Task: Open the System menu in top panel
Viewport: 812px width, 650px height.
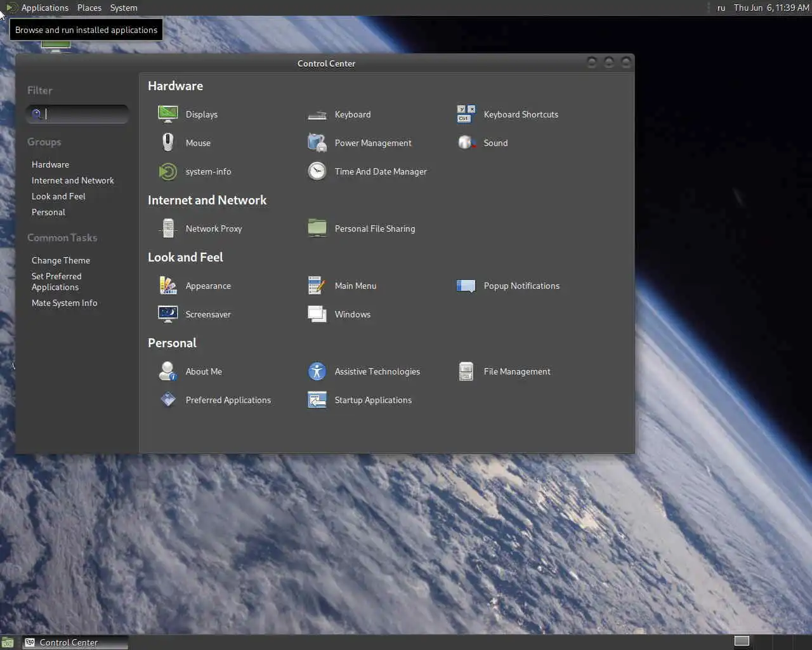Action: tap(124, 8)
